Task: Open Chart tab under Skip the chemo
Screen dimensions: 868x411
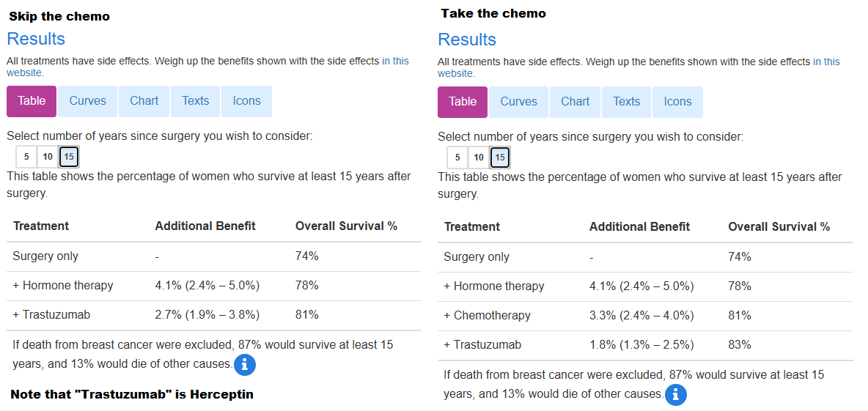Action: click(144, 101)
